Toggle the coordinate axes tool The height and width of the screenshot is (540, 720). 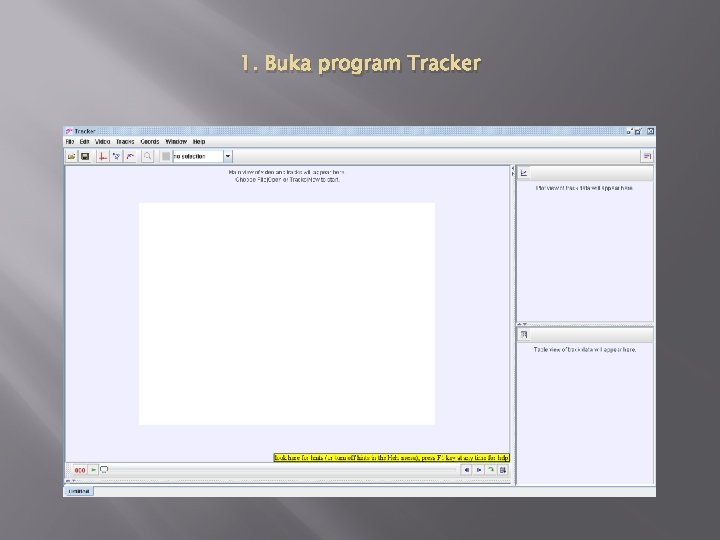[102, 157]
